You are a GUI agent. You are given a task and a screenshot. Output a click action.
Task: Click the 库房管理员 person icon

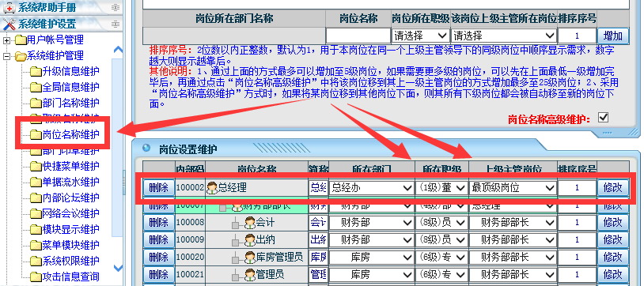tap(250, 258)
